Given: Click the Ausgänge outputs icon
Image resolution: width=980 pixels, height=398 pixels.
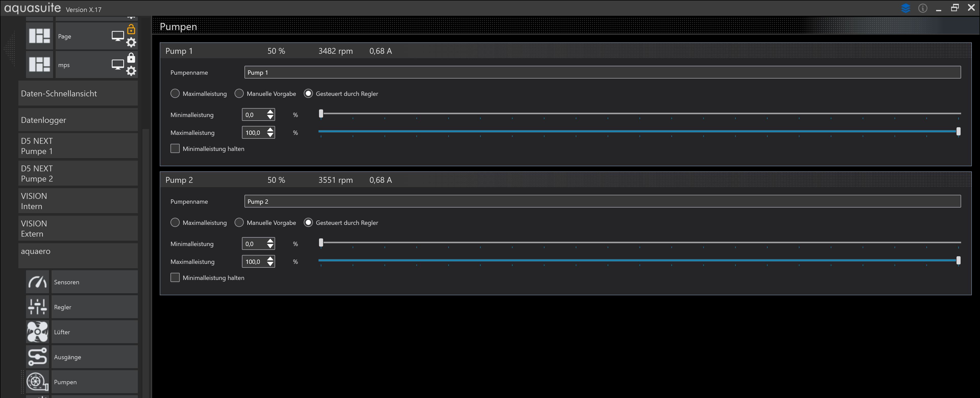Looking at the screenshot, I should pos(38,357).
